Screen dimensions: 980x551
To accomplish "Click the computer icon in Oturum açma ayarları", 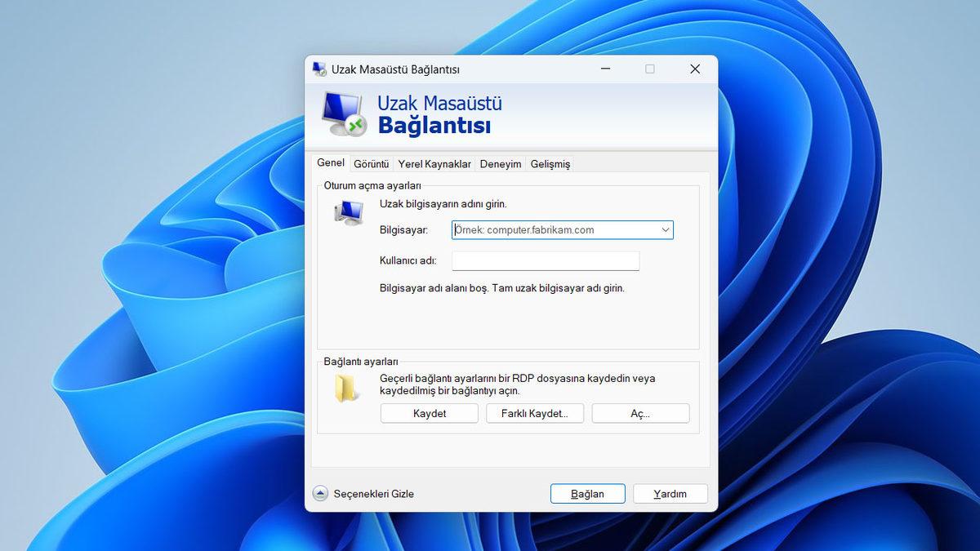I will coord(349,213).
